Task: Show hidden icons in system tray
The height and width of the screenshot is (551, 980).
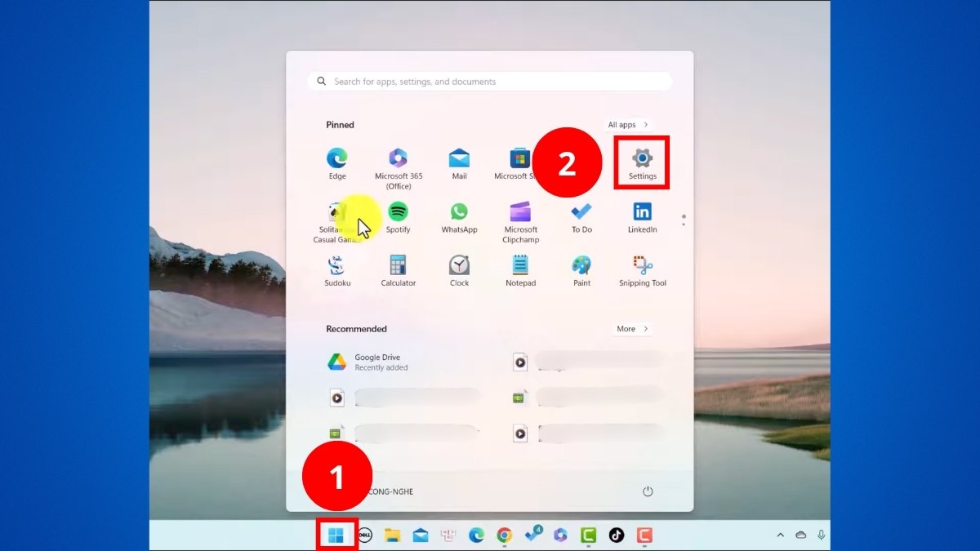Action: [x=780, y=535]
